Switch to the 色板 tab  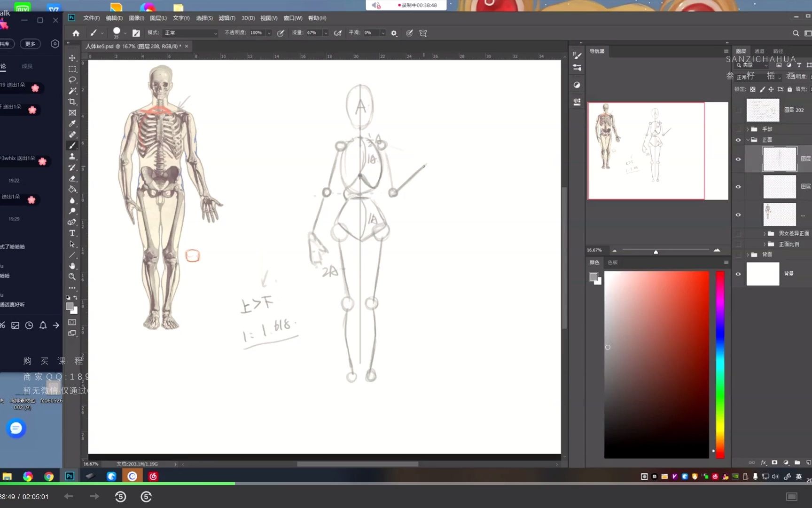[612, 262]
